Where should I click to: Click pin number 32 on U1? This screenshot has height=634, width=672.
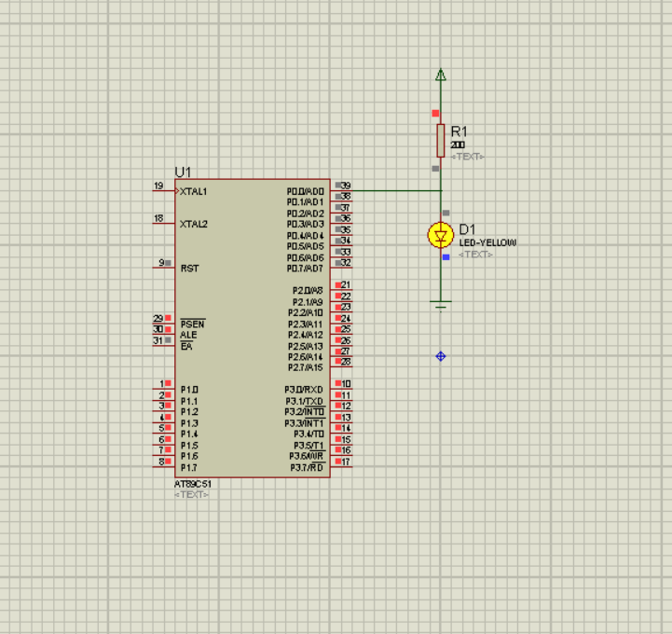[x=346, y=263]
